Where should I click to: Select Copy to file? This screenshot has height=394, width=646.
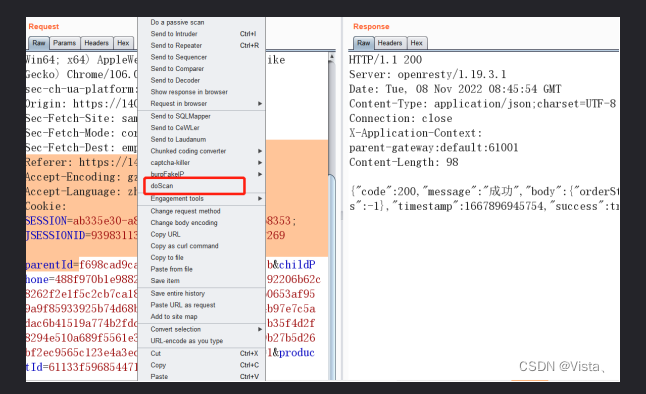click(201, 257)
